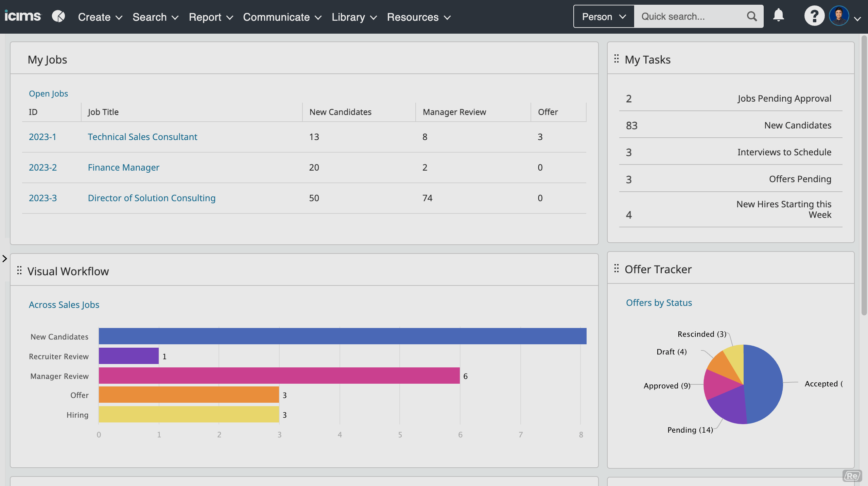The height and width of the screenshot is (486, 868).
Task: Grab the Offer Tracker panel drag handle
Action: coord(616,268)
